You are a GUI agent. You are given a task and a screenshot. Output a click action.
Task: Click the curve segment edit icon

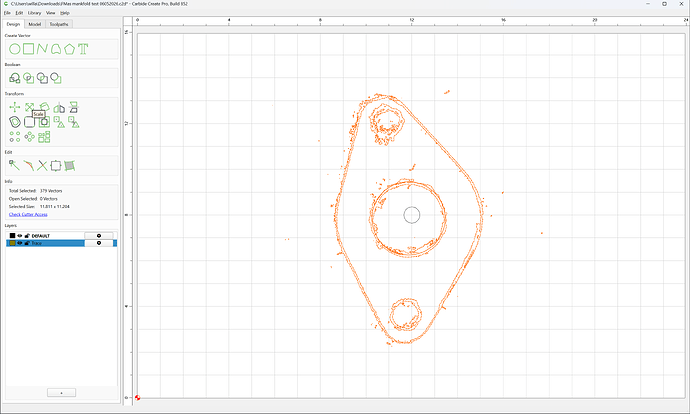[28, 165]
